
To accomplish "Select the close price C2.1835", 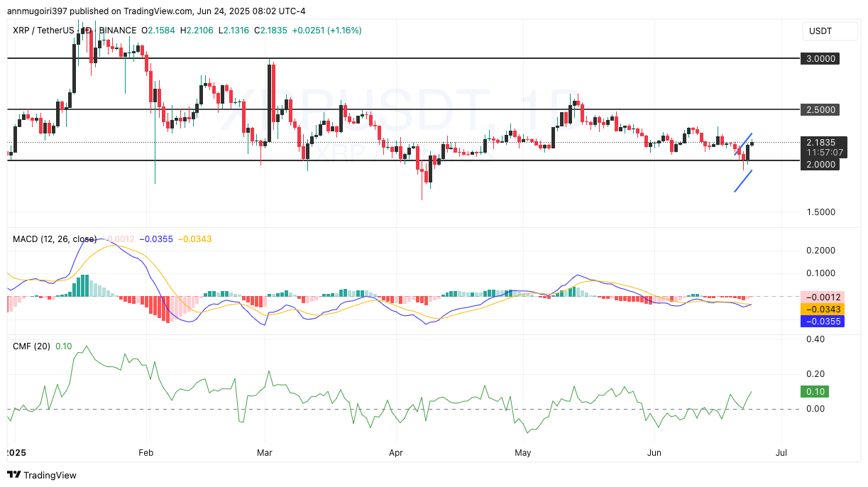I will [272, 31].
